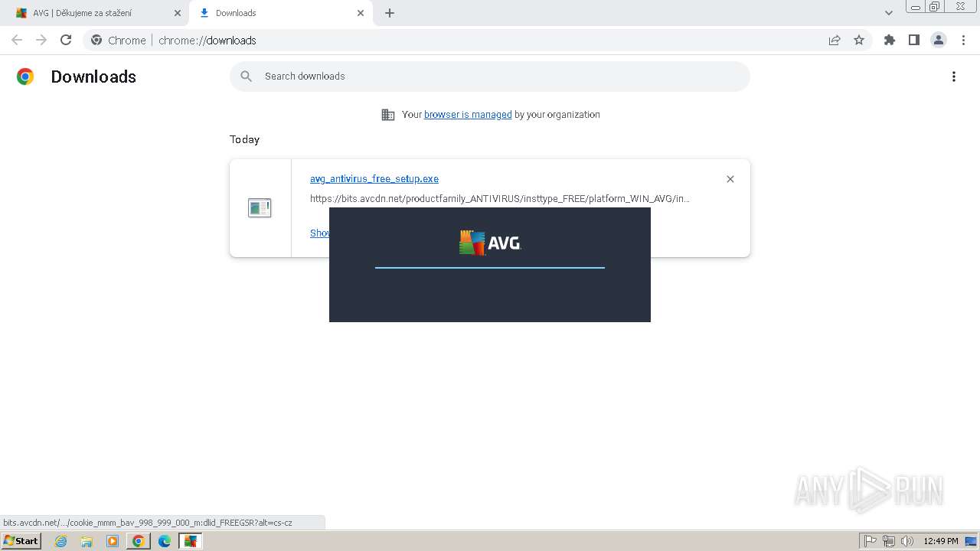The image size is (980, 551).
Task: Close the Downloads tab
Action: (361, 13)
